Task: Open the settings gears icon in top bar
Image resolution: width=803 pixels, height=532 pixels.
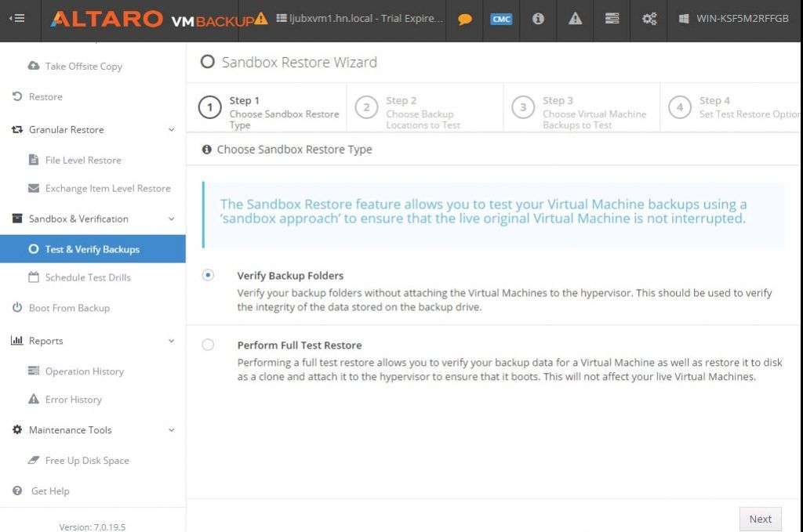Action: 649,19
